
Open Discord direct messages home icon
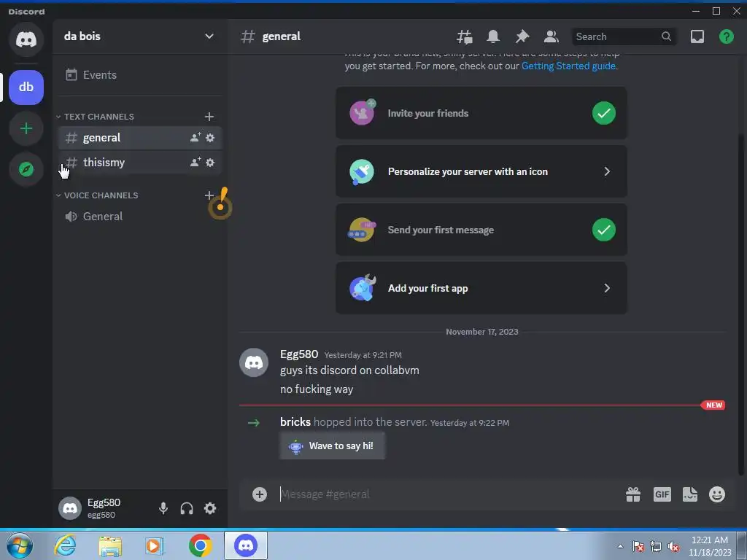(26, 39)
